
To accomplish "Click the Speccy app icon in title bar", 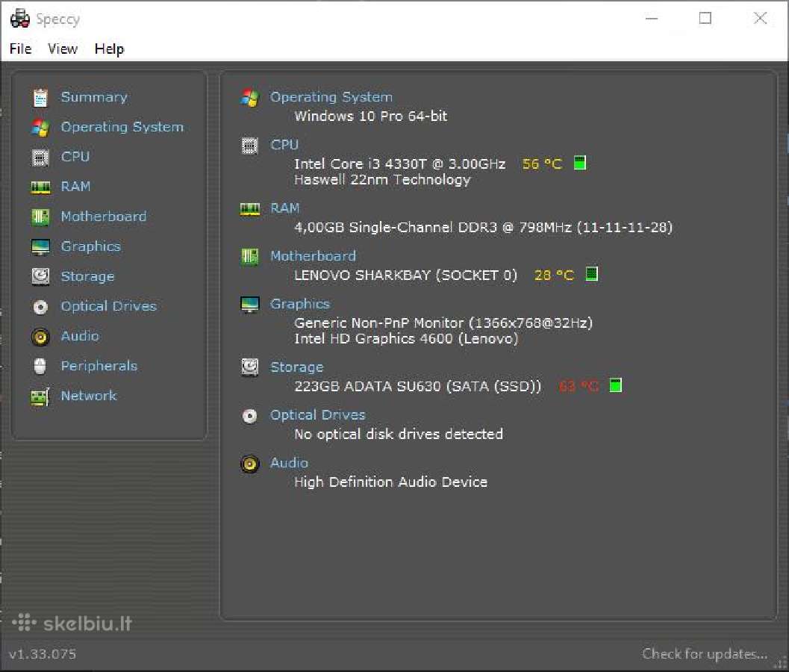I will coord(19,19).
